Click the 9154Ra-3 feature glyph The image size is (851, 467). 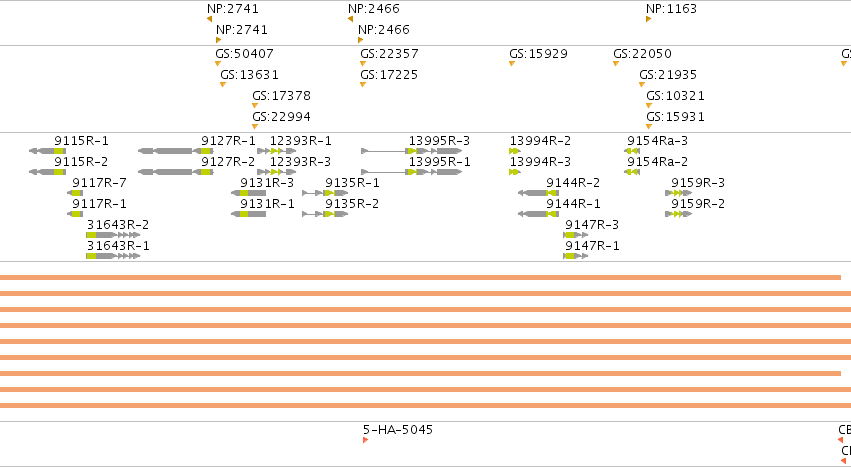click(x=632, y=151)
